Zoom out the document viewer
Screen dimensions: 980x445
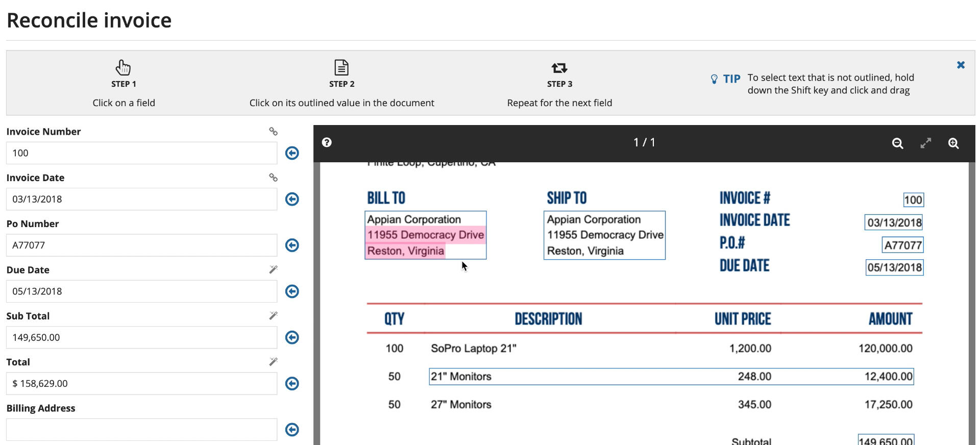(897, 143)
